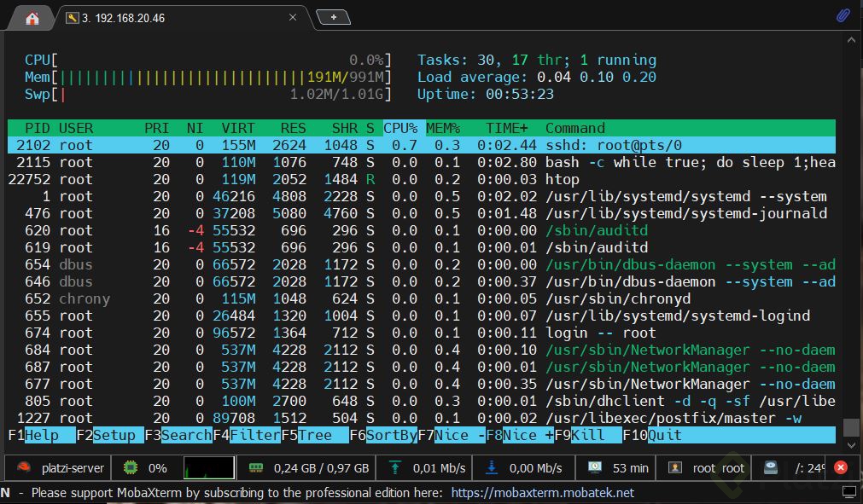Screen dimensions: 863x504
Task: Select the postfix/master process row
Action: 422,418
